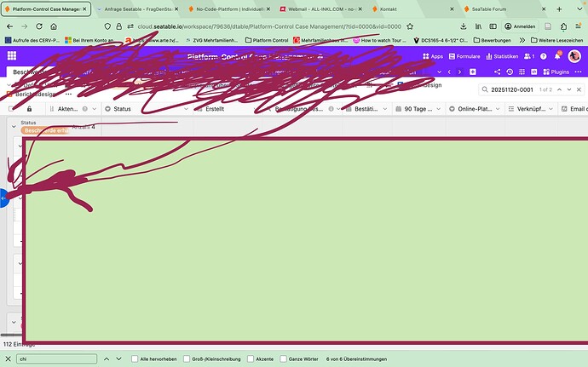Click the lock icon in header row

(x=29, y=109)
